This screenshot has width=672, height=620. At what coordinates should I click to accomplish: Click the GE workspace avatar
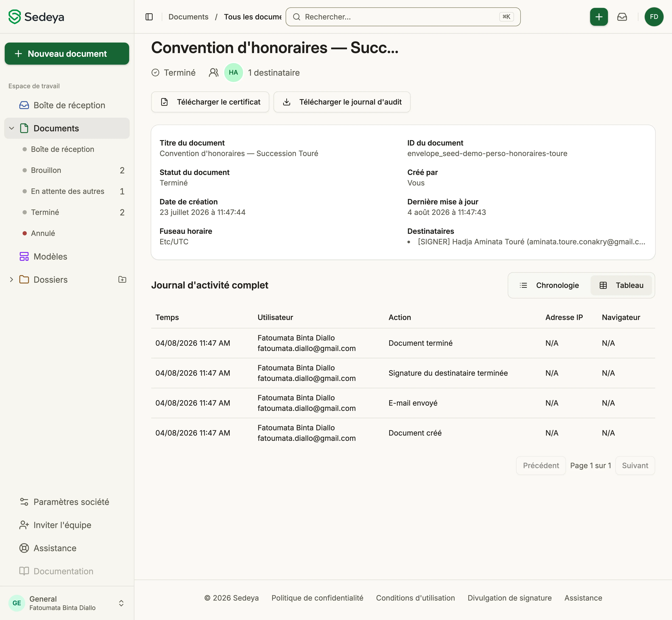tap(17, 603)
